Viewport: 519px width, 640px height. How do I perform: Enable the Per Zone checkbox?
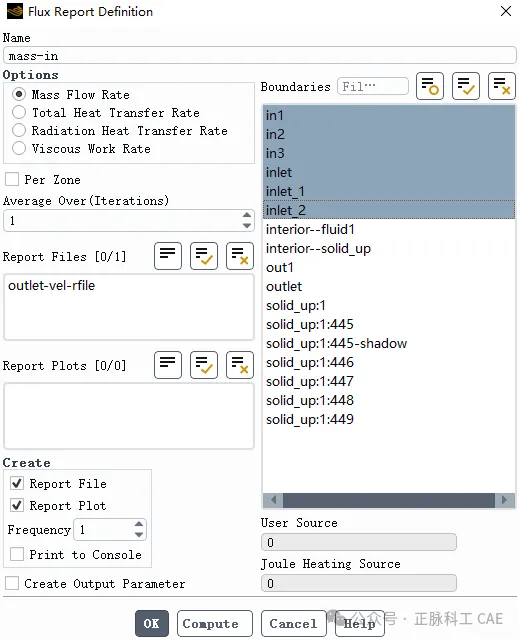coord(12,179)
